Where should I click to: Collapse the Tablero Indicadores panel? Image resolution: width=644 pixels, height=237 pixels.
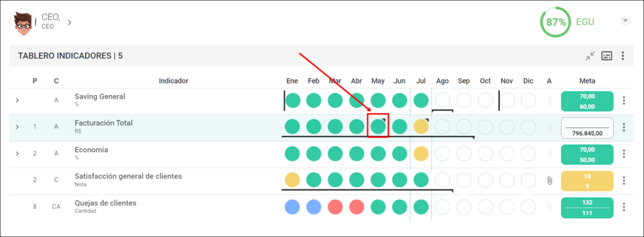[590, 56]
